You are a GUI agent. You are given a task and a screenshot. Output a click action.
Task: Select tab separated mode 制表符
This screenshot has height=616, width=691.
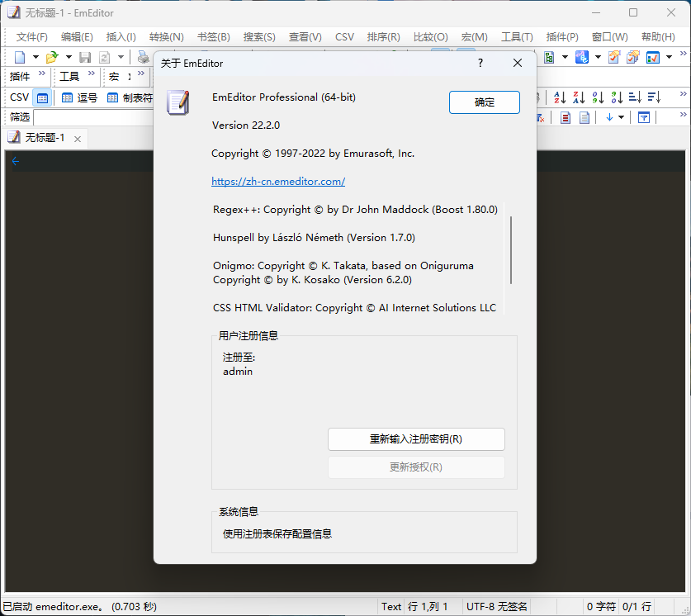[x=130, y=97]
